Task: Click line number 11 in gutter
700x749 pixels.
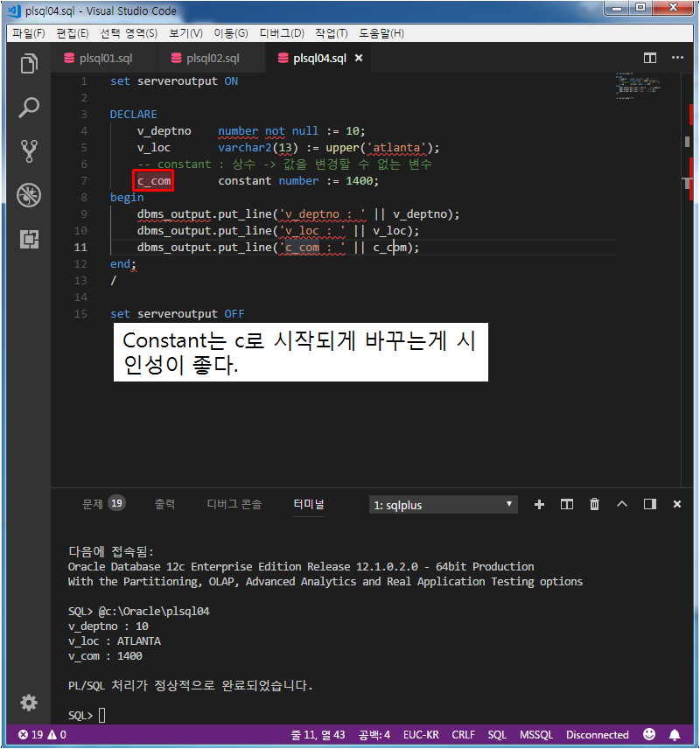Action: 80,248
